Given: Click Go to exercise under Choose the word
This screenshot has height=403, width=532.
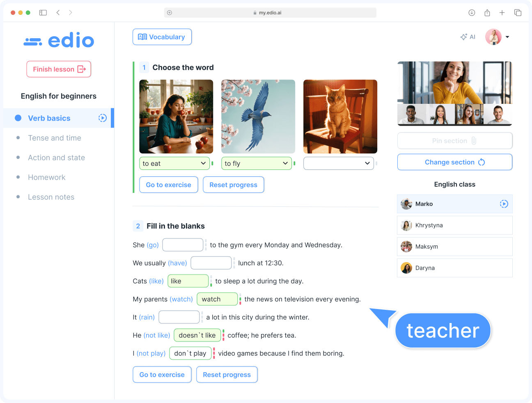Looking at the screenshot, I should [x=168, y=185].
